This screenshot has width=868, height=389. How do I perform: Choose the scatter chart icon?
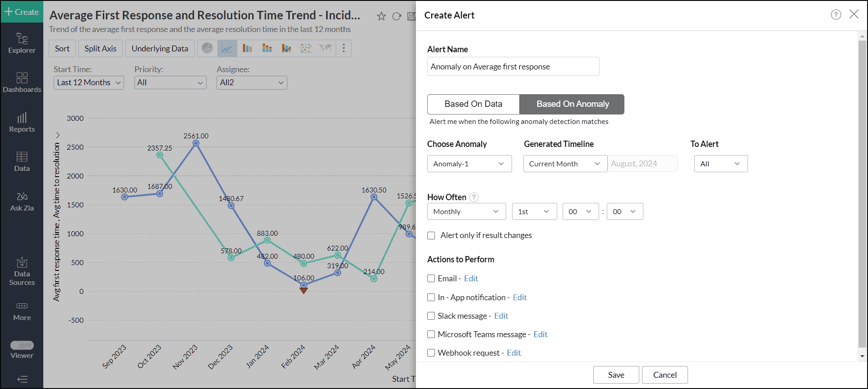(x=306, y=48)
